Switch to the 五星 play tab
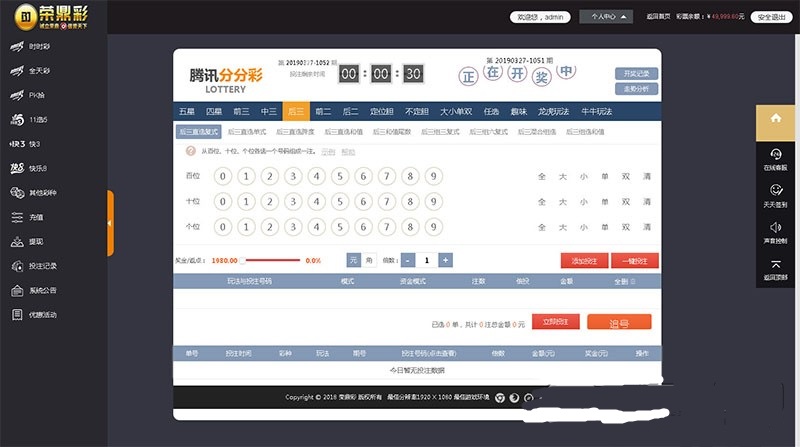 pyautogui.click(x=187, y=111)
